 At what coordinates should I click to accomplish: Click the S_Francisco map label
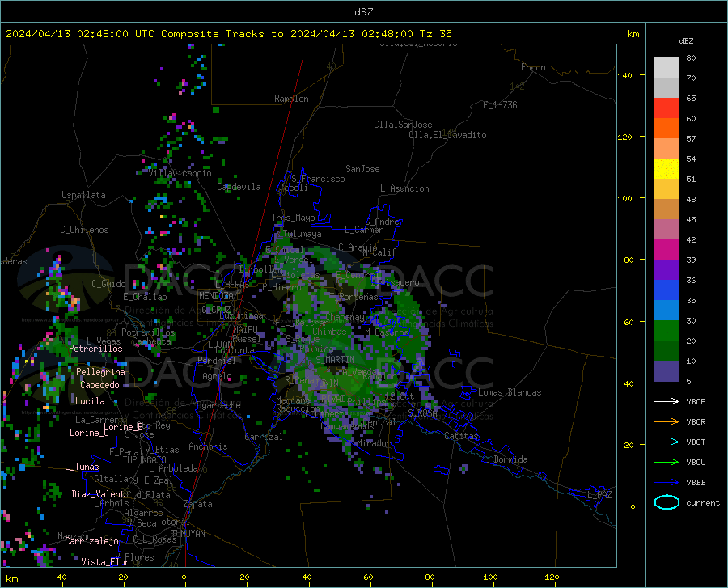point(318,179)
